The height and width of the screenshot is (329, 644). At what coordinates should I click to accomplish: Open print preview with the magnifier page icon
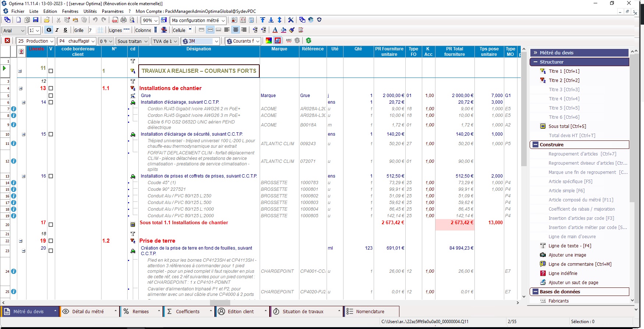[132, 20]
